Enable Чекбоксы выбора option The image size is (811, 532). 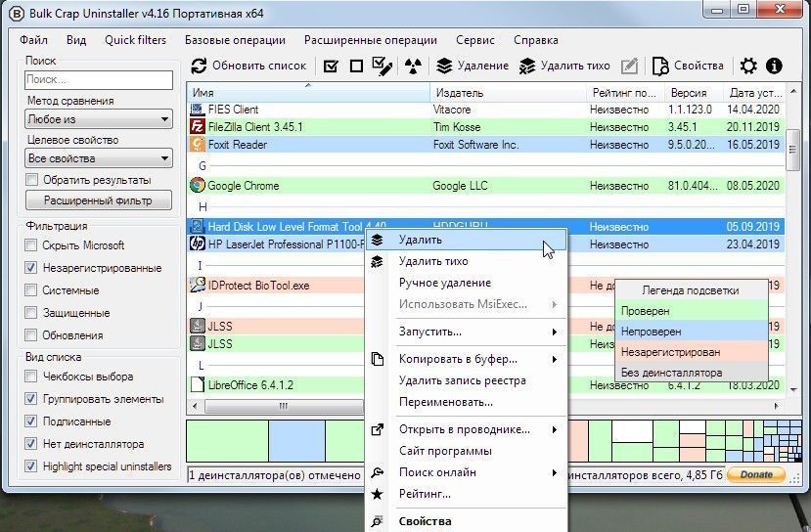click(x=31, y=377)
